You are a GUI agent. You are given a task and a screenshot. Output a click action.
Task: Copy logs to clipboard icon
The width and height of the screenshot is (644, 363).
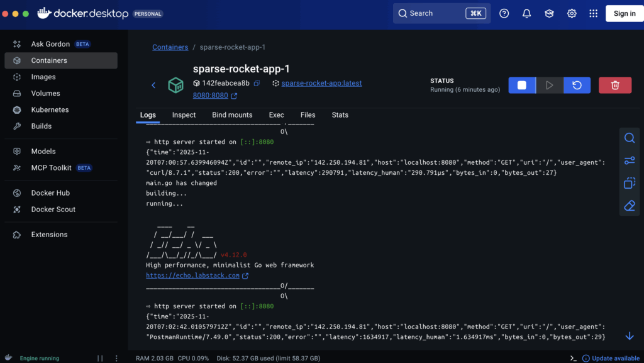(x=629, y=183)
